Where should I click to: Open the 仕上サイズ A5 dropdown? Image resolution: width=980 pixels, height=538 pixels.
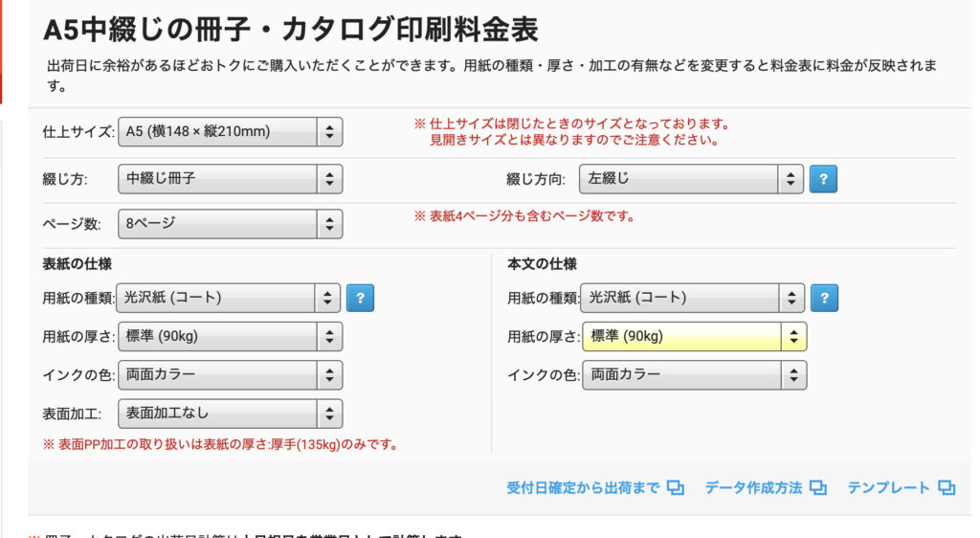(230, 132)
